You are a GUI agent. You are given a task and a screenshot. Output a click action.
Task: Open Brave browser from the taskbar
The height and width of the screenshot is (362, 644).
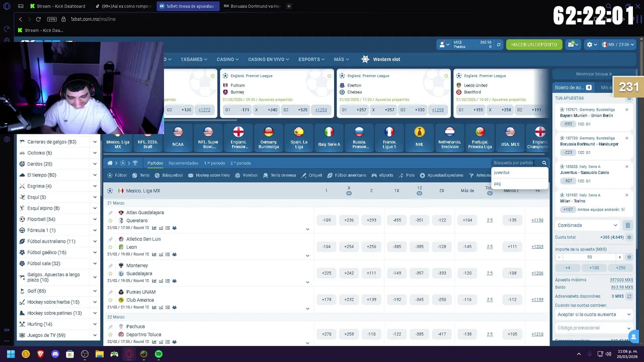40,354
